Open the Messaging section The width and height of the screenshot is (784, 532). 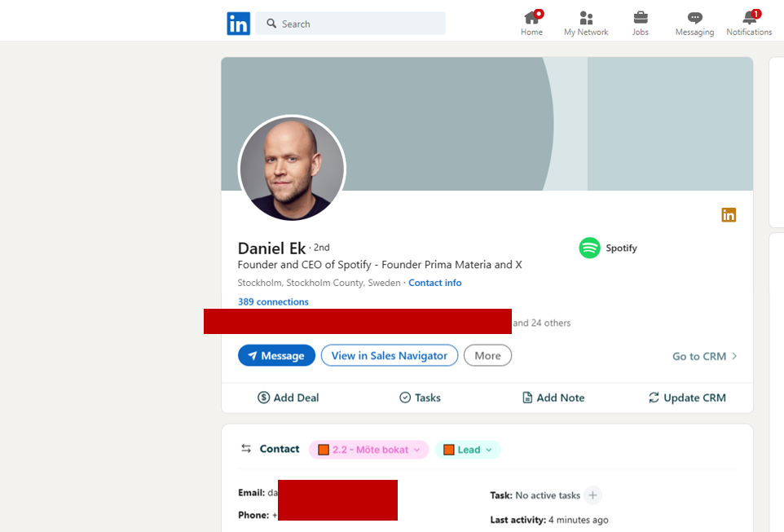tap(694, 24)
